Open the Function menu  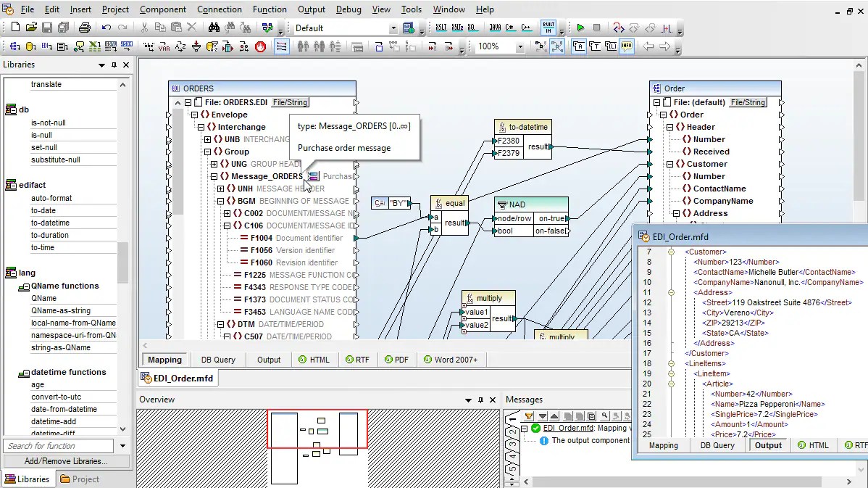click(270, 9)
